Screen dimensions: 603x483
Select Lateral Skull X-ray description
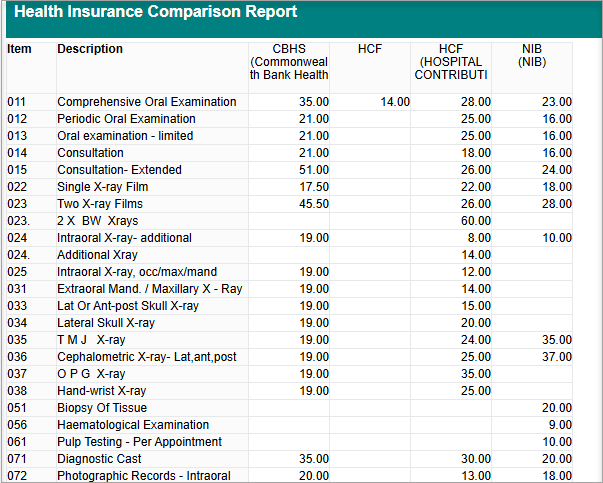106,323
